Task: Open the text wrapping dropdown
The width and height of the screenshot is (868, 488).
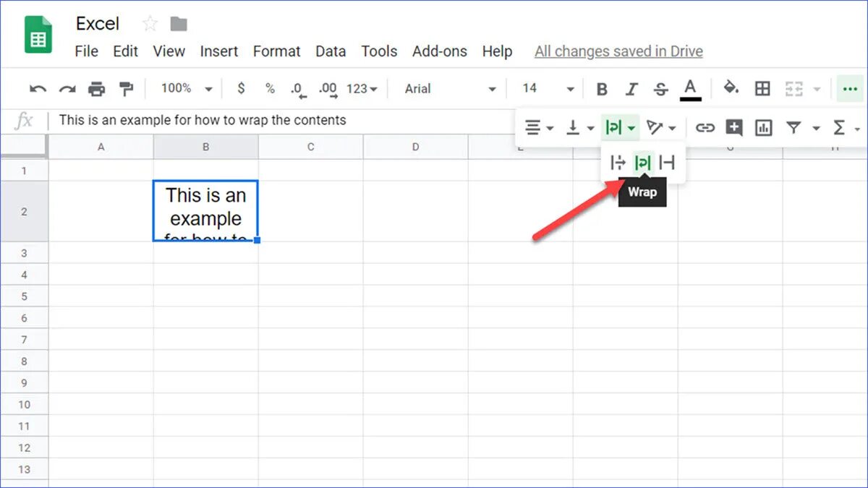Action: [621, 128]
